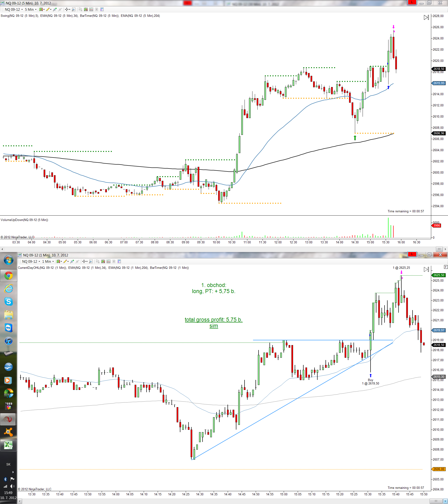The image size is (448, 504).
Task: Click the SK language indicator in taskbar
Action: 8,464
